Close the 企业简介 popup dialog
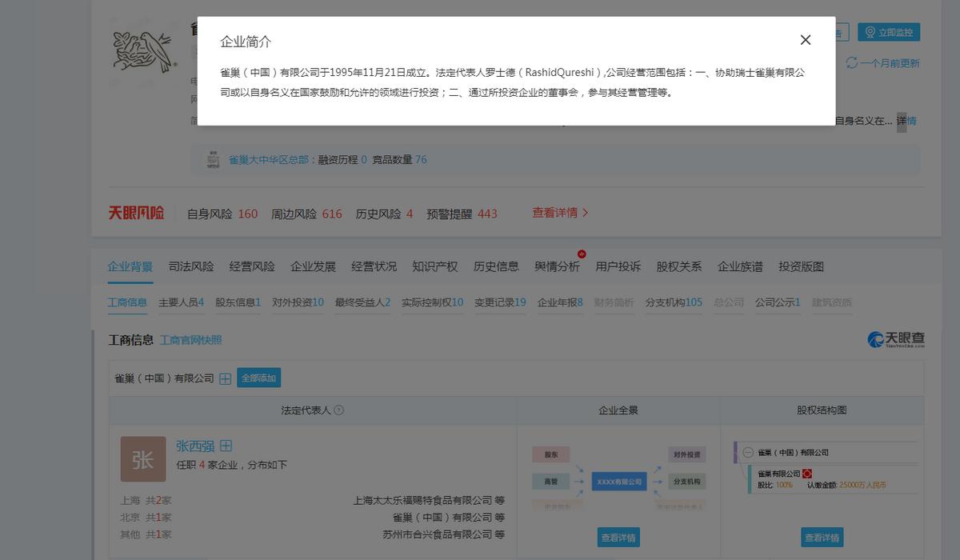 806,39
